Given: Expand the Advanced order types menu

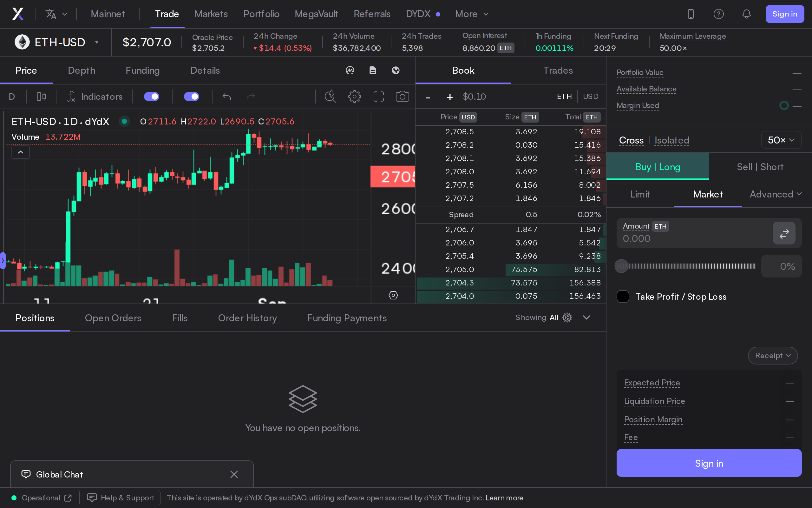Looking at the screenshot, I should coord(776,194).
